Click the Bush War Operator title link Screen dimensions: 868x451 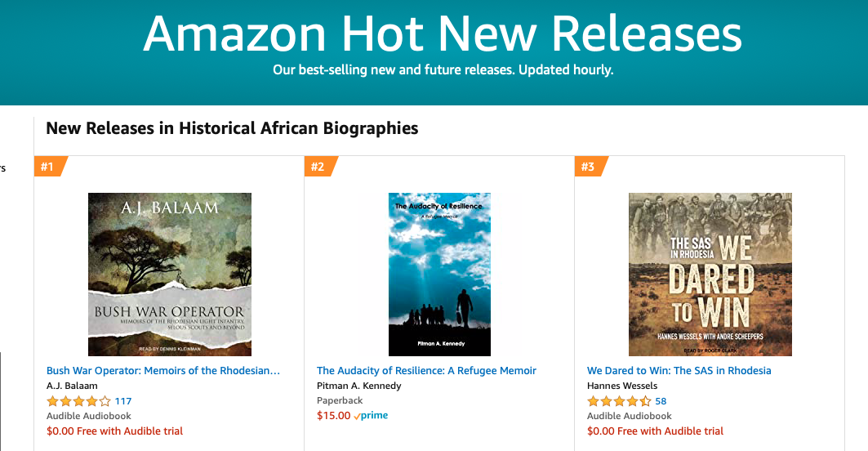coord(163,371)
